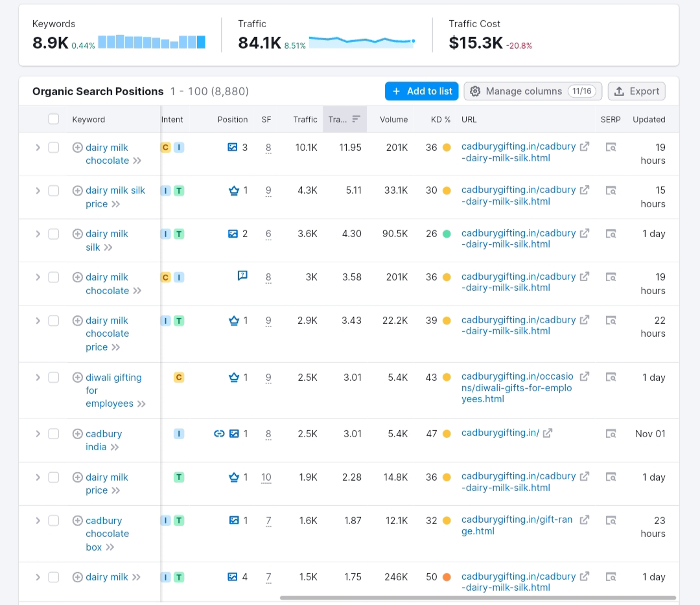This screenshot has width=700, height=605.
Task: Expand the 'dairy milk chocolate price' row
Action: 38,321
